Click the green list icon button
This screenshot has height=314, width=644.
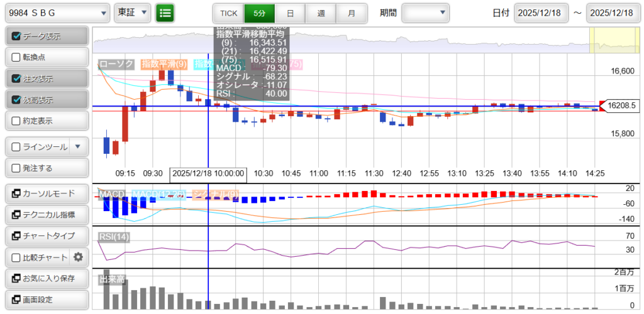[x=165, y=13]
